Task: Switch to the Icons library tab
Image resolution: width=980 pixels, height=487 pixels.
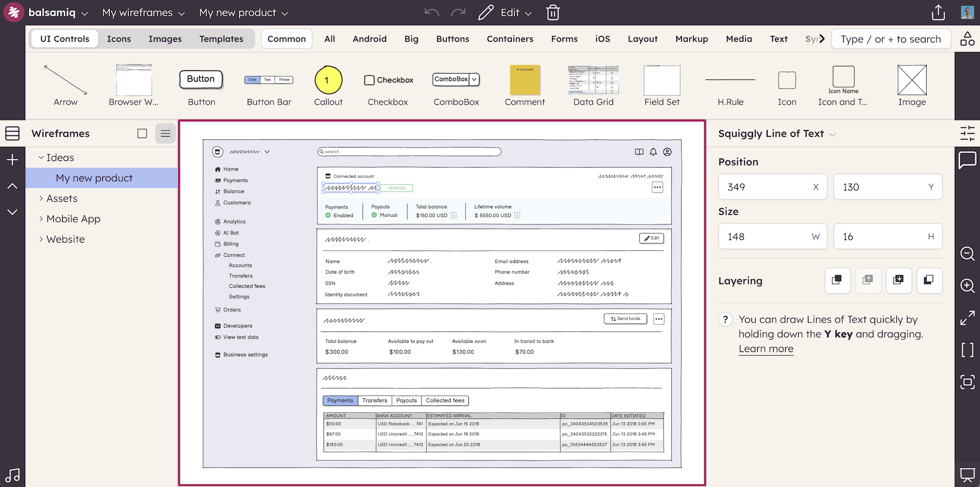Action: (119, 39)
